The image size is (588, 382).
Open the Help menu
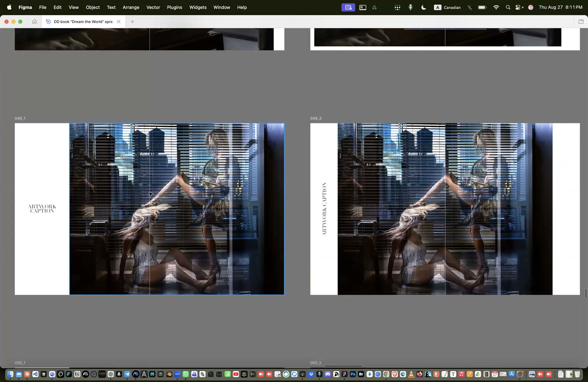[x=242, y=7]
